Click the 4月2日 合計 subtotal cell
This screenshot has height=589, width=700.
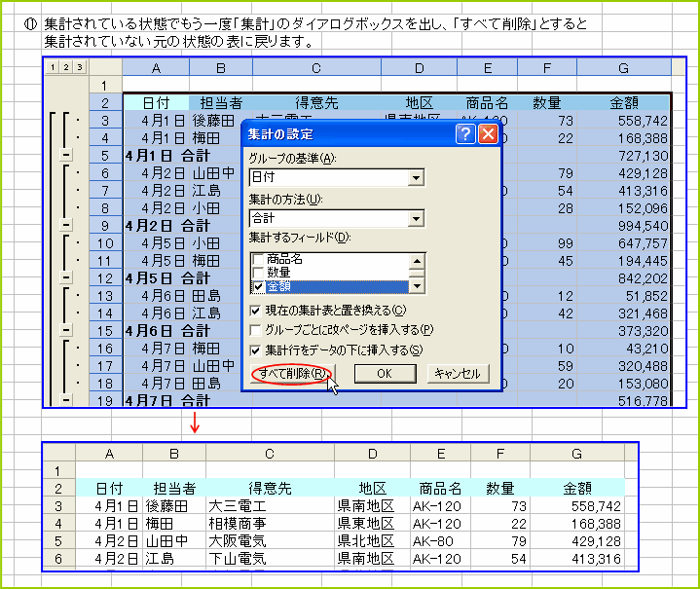point(166,226)
